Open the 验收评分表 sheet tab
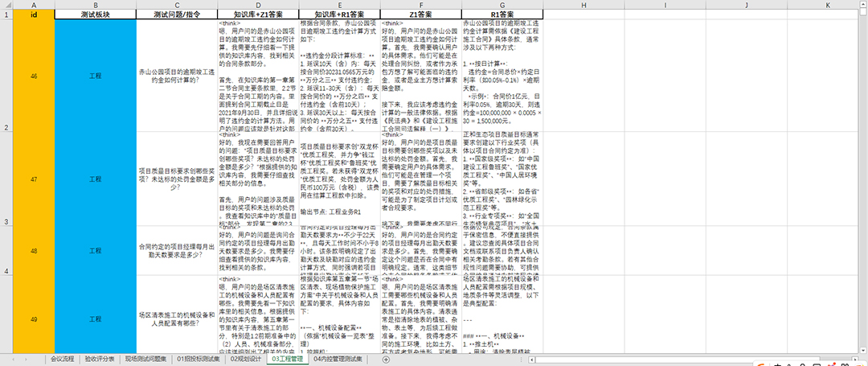868x366 pixels. [x=100, y=360]
